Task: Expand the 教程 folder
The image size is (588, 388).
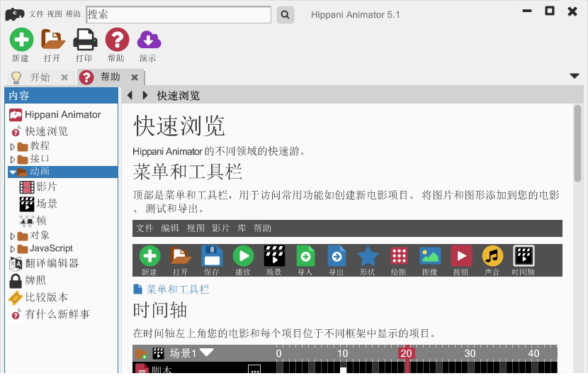Action: coord(13,147)
